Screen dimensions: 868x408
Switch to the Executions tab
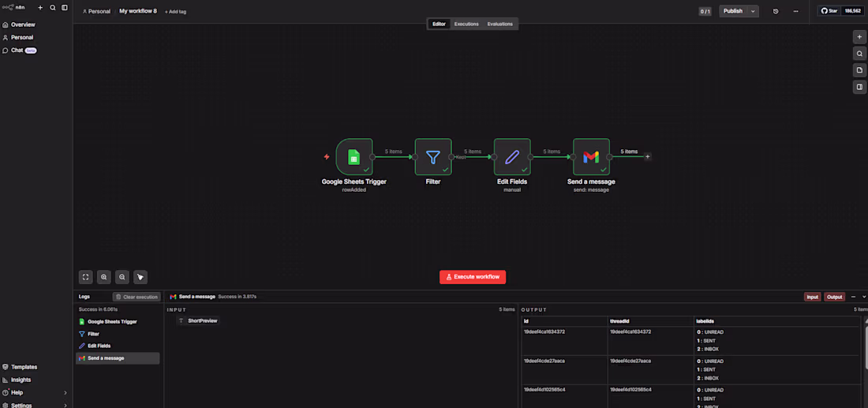(466, 24)
